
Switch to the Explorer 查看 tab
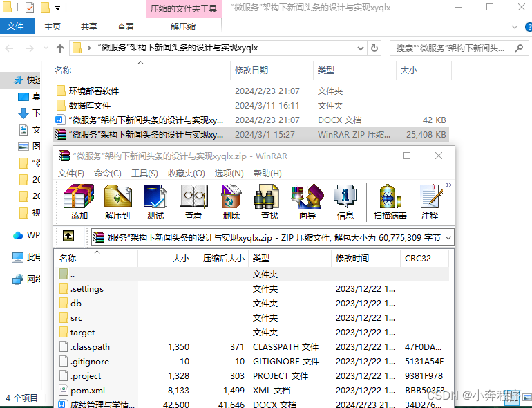[x=126, y=26]
